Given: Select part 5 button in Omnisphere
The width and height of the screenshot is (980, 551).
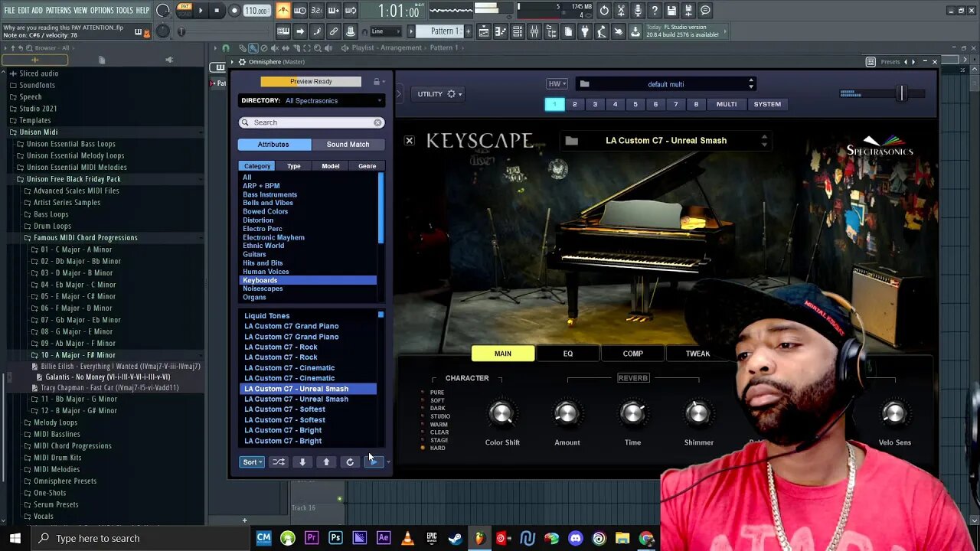Looking at the screenshot, I should (635, 105).
